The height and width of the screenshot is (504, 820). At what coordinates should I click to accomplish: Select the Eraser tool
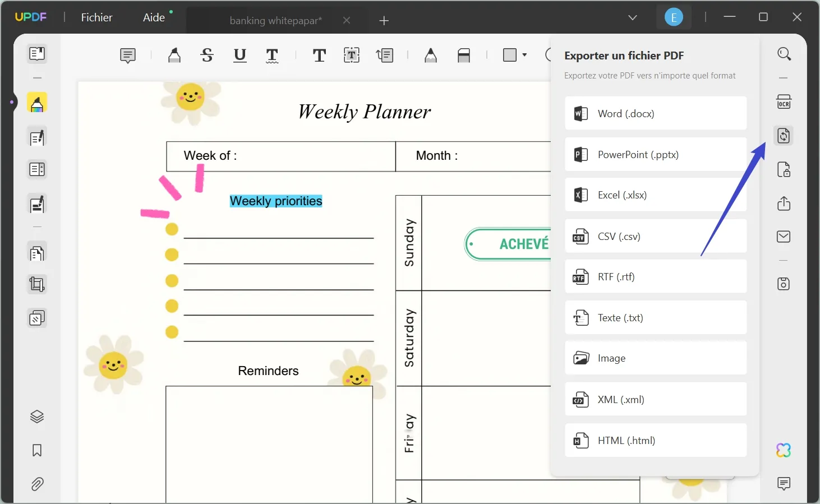pyautogui.click(x=464, y=55)
